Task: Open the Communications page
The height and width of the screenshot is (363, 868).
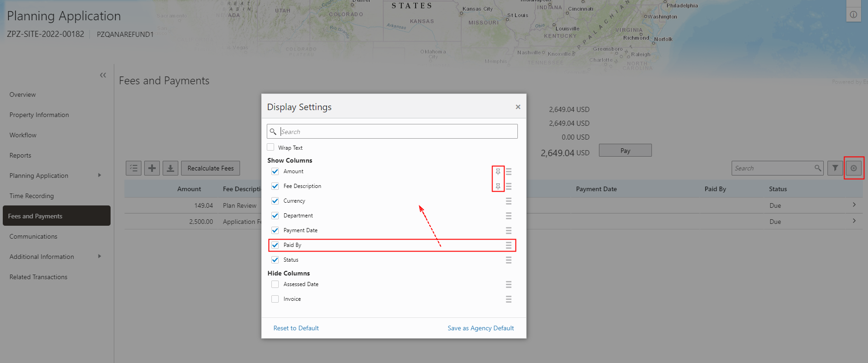Action: (x=34, y=236)
